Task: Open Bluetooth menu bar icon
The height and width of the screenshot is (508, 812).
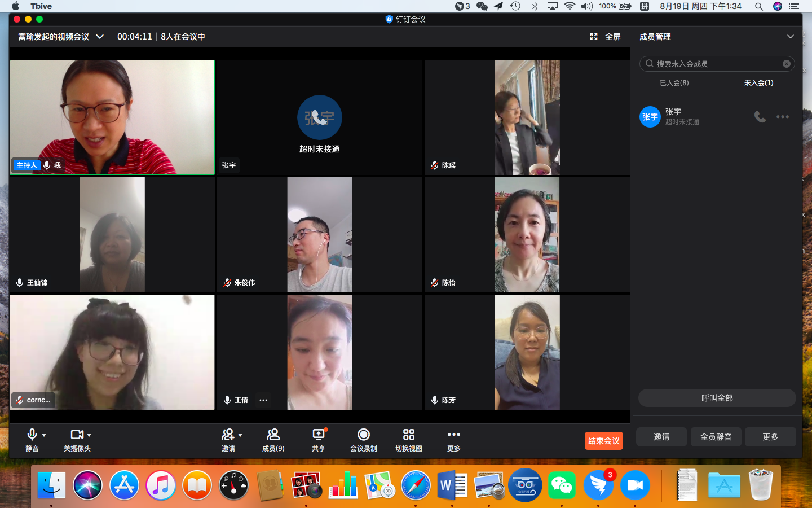Action: point(535,6)
